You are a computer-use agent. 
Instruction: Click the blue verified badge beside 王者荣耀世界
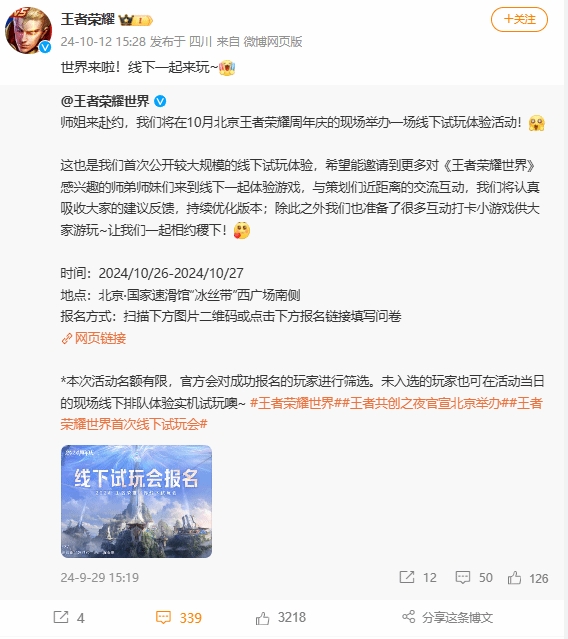[160, 101]
